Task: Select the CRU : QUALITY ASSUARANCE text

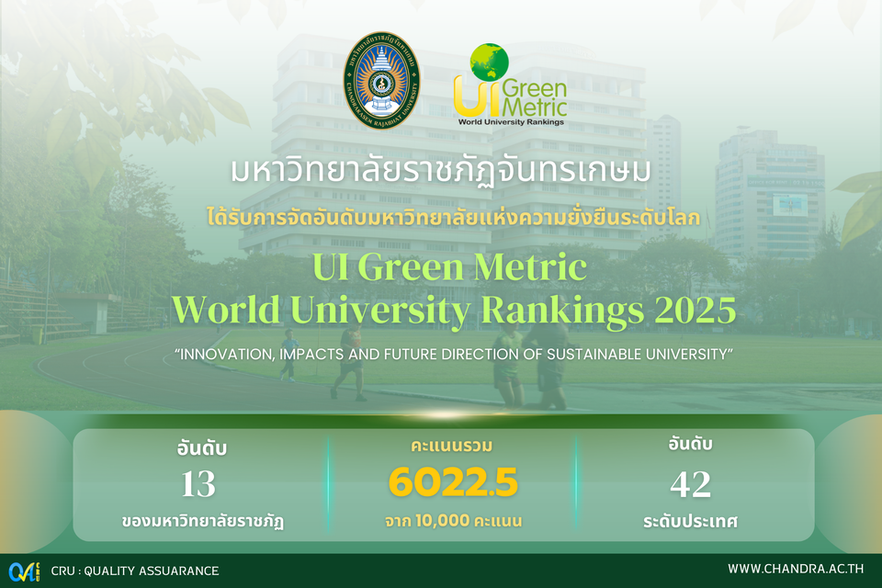Action: point(135,571)
